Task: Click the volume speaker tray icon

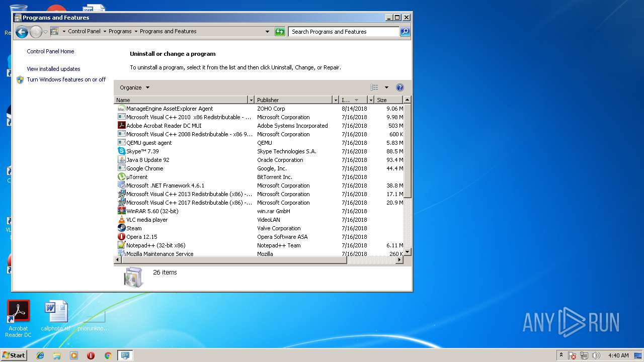Action: pos(596,355)
